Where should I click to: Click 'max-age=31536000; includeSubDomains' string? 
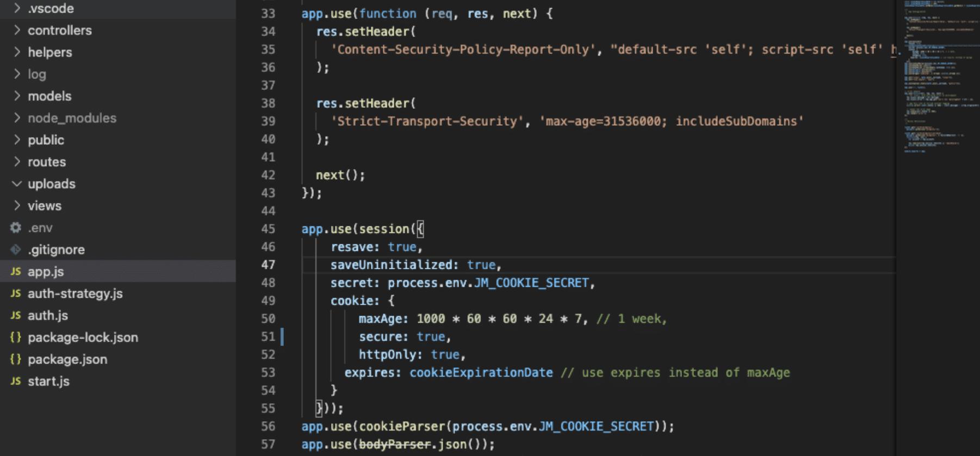click(671, 121)
